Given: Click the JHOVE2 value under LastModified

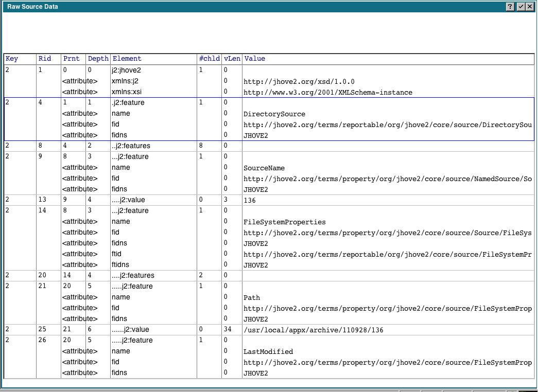Looking at the screenshot, I should [256, 373].
